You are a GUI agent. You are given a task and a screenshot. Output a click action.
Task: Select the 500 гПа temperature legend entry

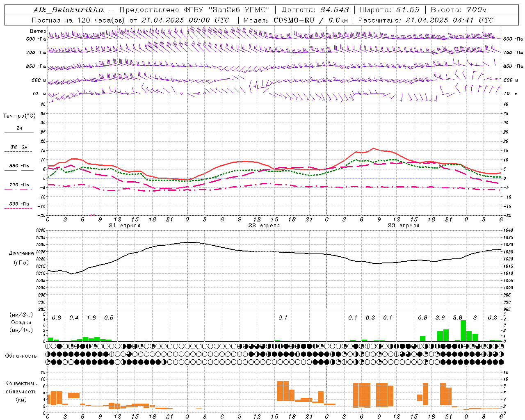(x=19, y=204)
